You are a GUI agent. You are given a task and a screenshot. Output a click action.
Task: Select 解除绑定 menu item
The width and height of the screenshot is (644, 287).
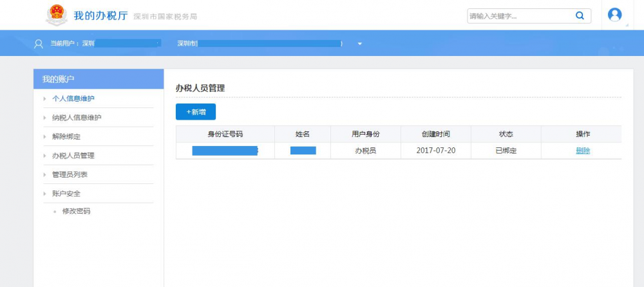click(66, 136)
